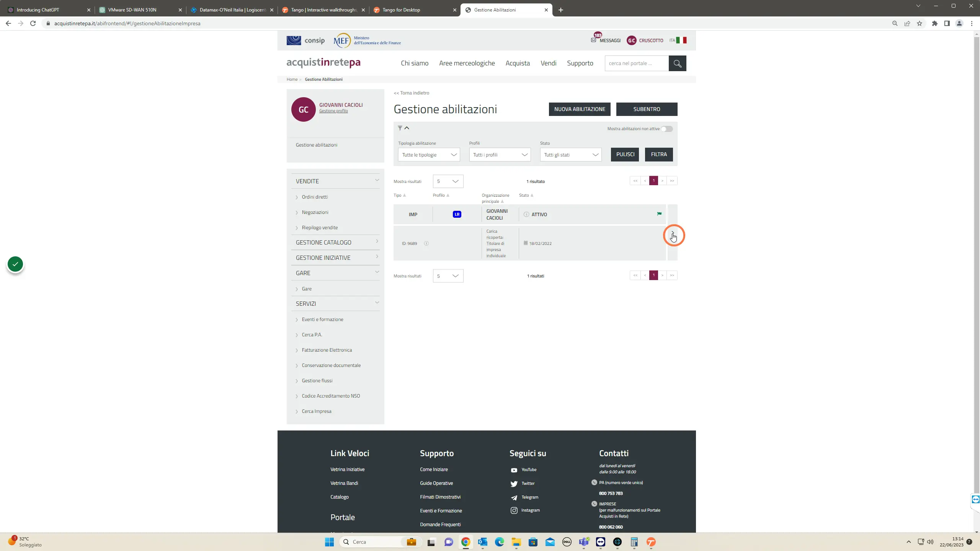
Task: Click the blue LR profile badge
Action: pos(457,215)
